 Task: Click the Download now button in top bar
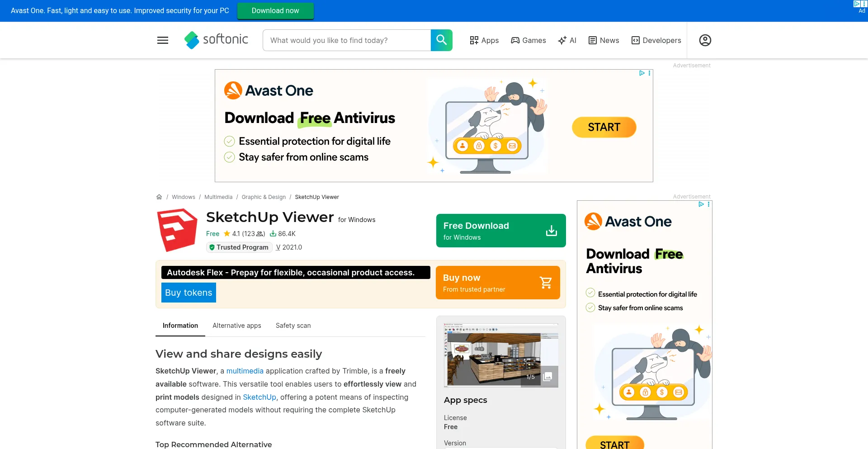coord(275,11)
